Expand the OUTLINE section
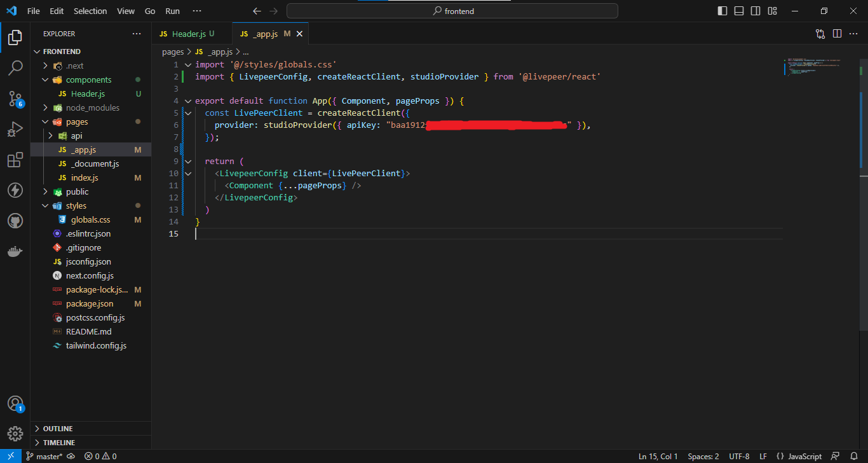Viewport: 868px width, 463px height. click(x=58, y=429)
